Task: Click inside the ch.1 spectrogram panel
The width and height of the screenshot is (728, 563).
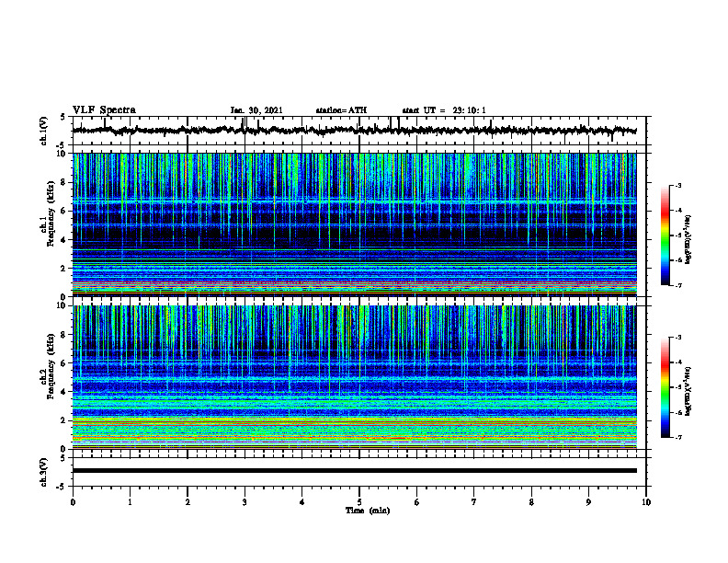Action: (354, 224)
